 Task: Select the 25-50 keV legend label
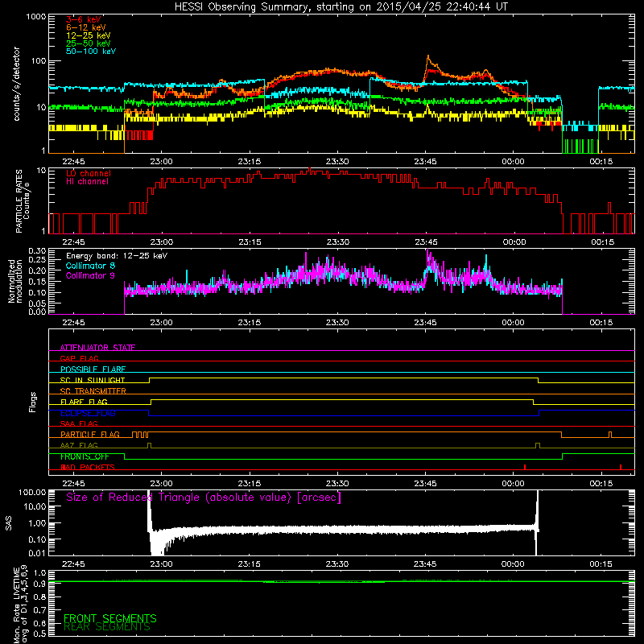click(x=89, y=43)
